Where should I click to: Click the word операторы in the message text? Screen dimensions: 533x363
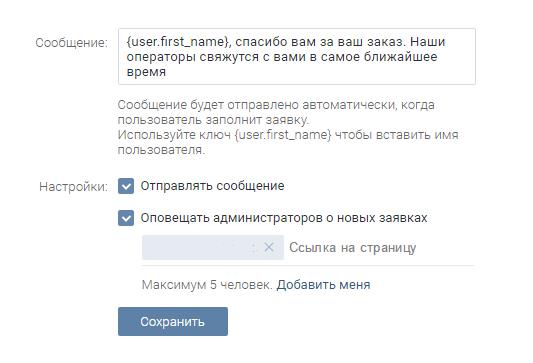tap(161, 57)
